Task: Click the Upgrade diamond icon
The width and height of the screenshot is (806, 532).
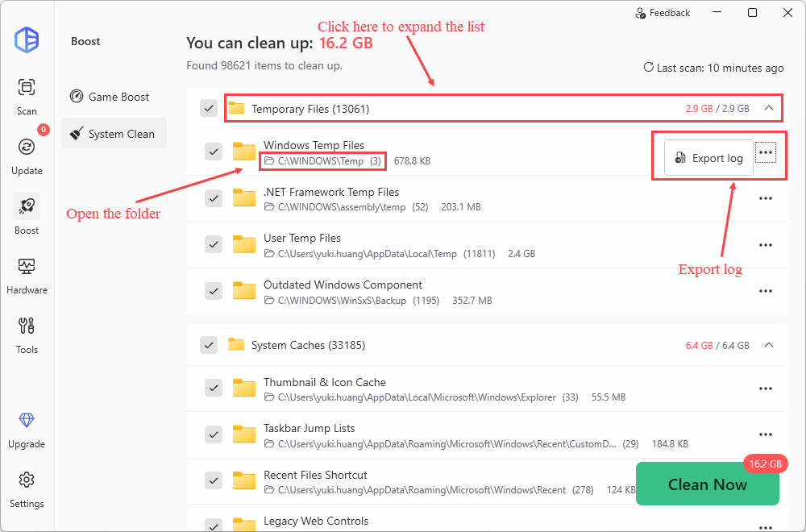Action: [27, 420]
